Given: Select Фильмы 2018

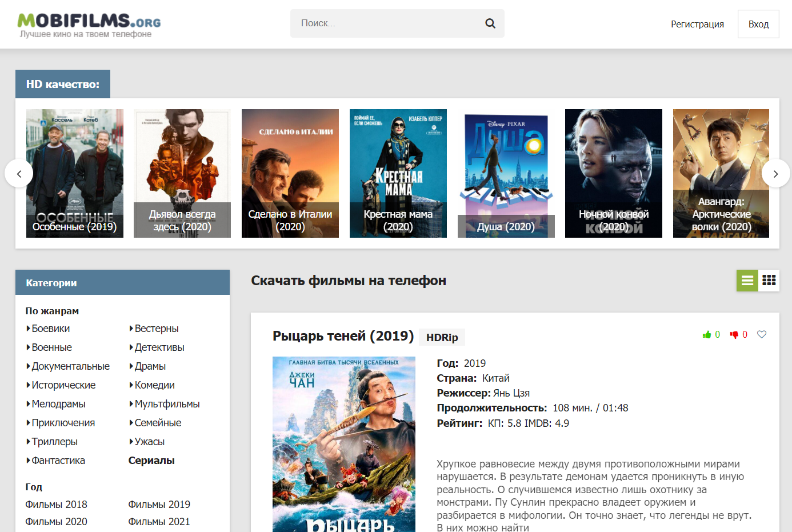Looking at the screenshot, I should (56, 505).
